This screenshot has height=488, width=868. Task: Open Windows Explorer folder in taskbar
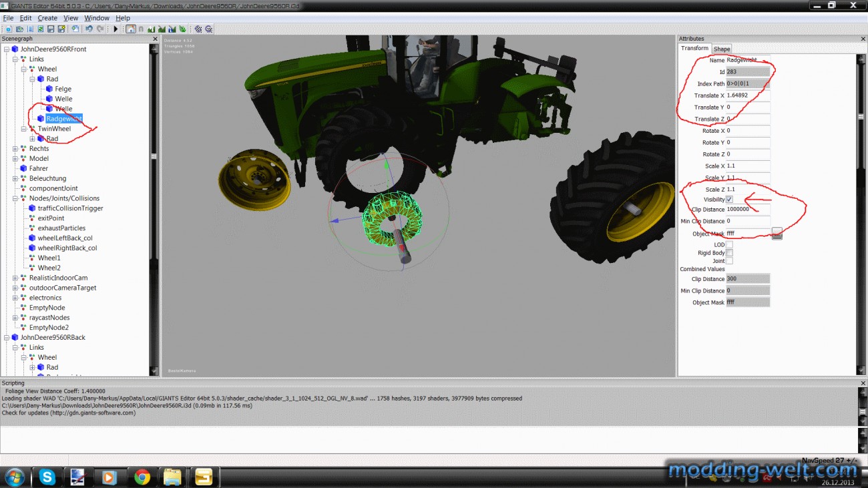[172, 477]
